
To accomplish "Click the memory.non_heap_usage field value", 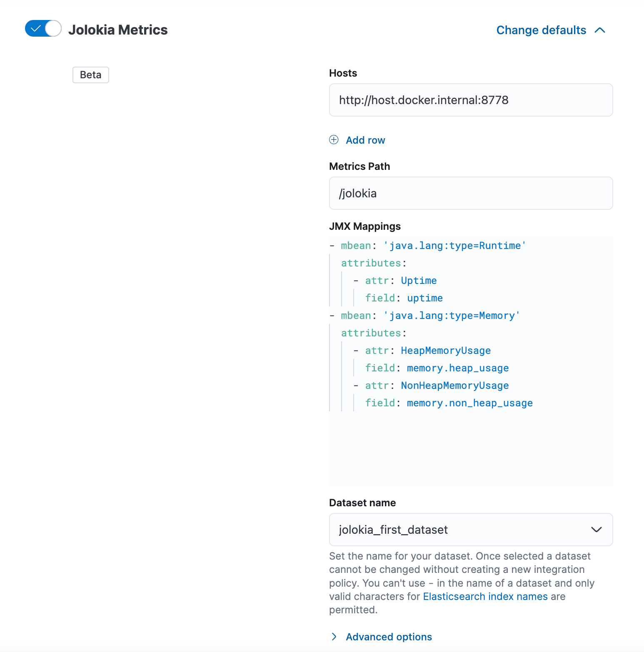I will click(469, 403).
